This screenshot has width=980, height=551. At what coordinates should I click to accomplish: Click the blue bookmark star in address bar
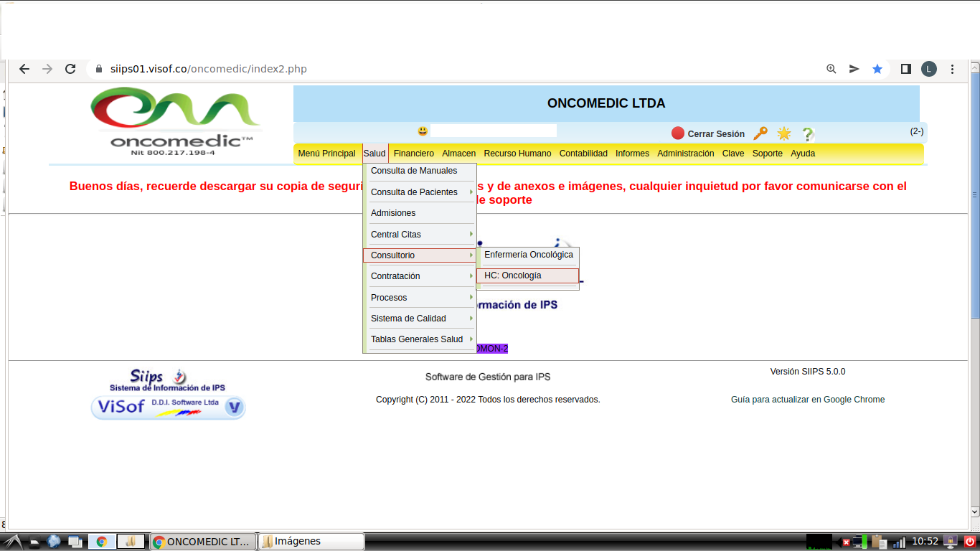click(877, 69)
